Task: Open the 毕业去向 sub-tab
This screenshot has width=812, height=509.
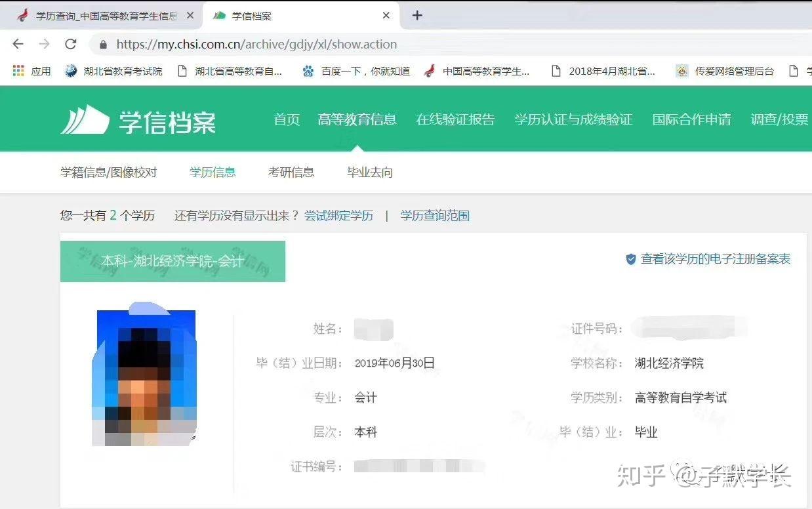Action: coord(370,173)
